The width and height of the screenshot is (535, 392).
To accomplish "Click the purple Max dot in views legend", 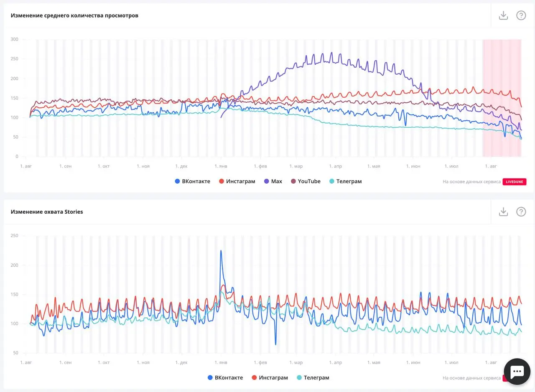I will click(267, 181).
